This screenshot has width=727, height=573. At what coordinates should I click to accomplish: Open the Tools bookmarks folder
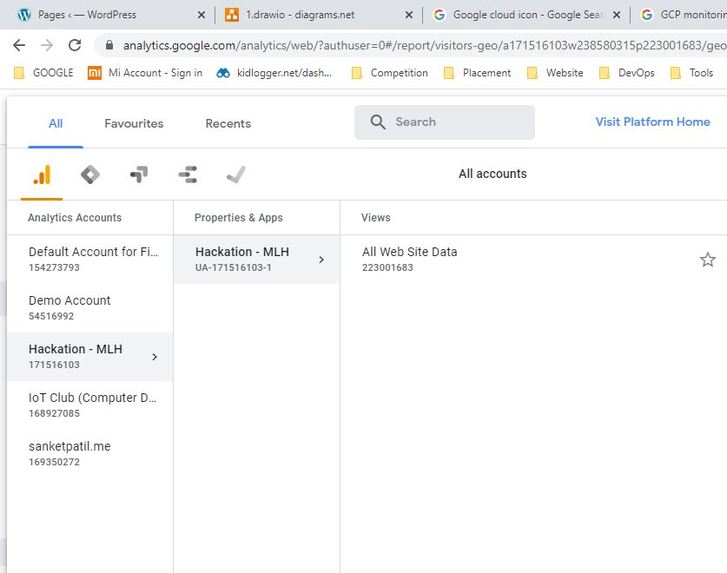[x=692, y=73]
